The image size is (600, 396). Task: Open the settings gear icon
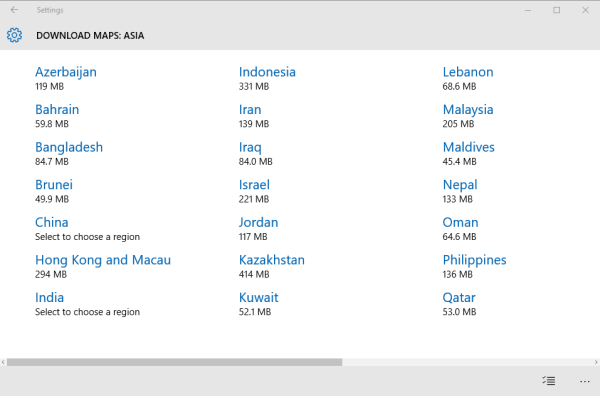coord(14,35)
